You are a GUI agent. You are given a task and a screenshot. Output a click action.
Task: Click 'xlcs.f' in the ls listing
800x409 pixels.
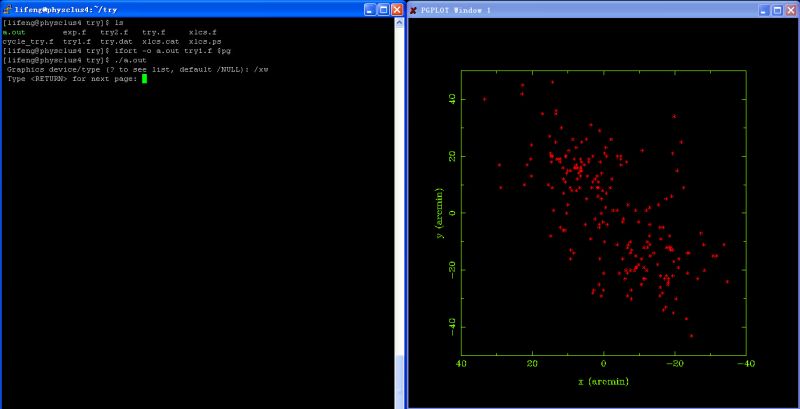[203, 33]
